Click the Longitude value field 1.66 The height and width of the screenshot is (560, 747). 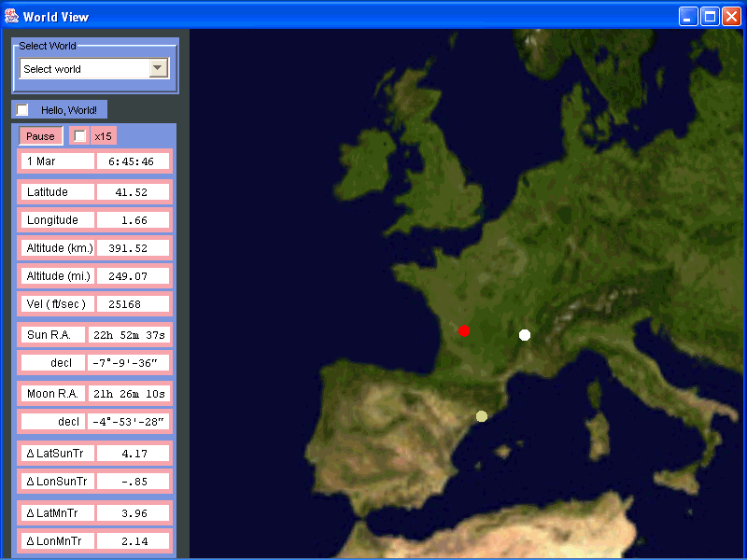pyautogui.click(x=134, y=220)
